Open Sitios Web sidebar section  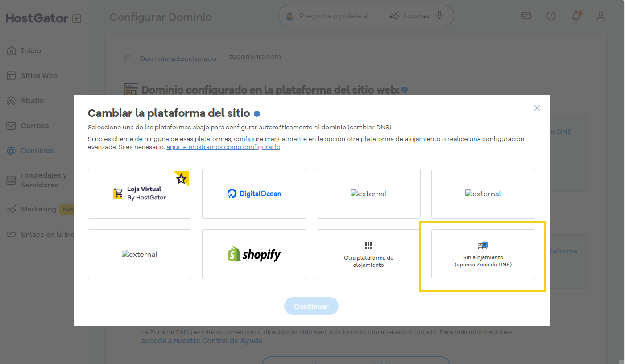(39, 76)
